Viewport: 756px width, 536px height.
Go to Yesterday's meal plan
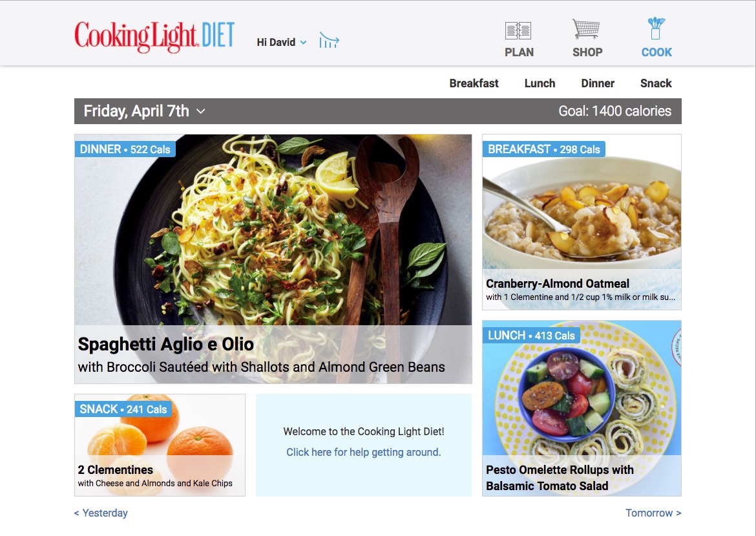pos(101,513)
